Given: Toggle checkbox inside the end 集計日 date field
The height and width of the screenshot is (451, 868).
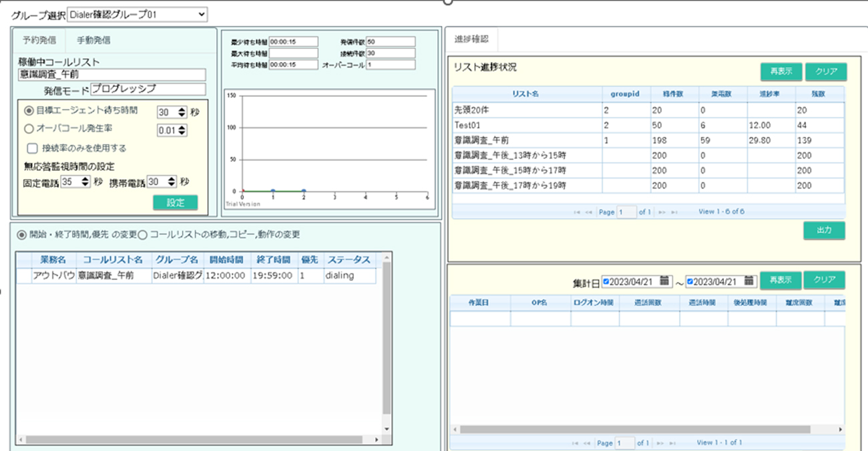Looking at the screenshot, I should 690,281.
